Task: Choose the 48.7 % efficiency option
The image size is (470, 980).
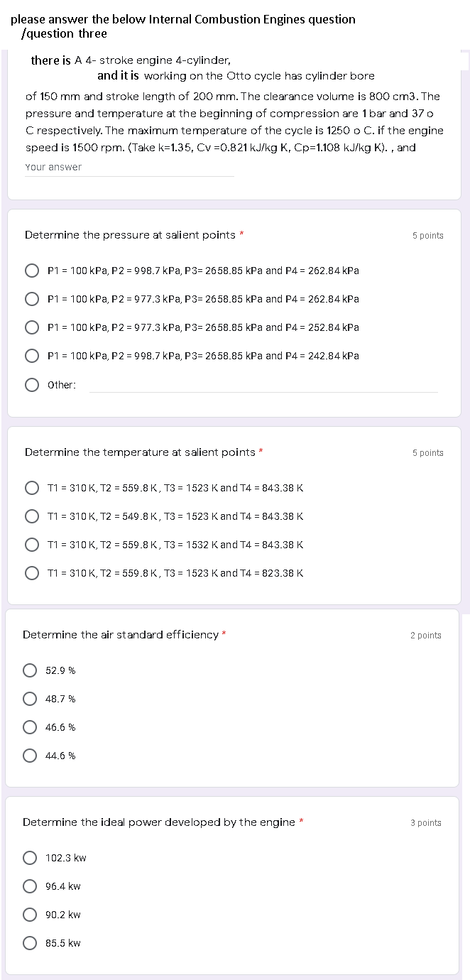Action: coord(30,699)
